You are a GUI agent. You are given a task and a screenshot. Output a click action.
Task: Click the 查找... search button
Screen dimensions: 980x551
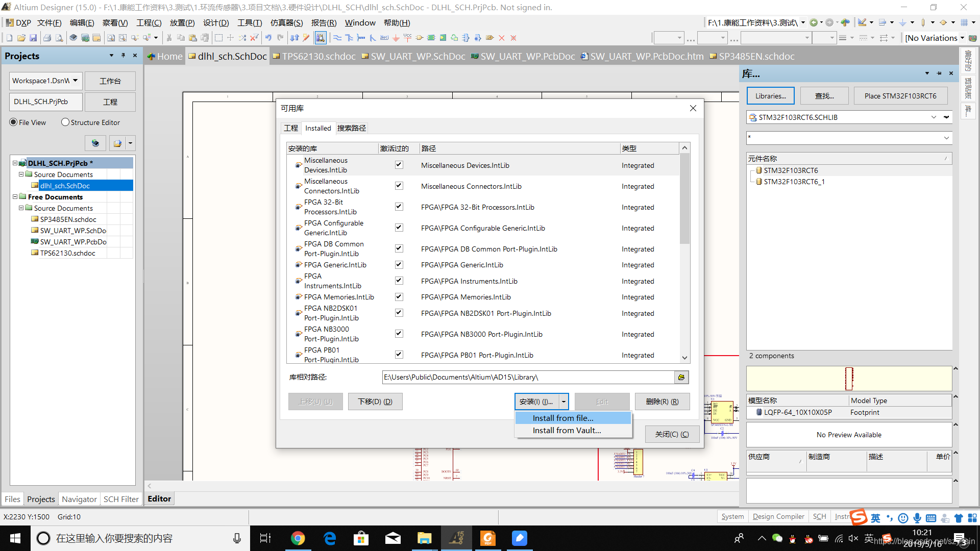824,96
